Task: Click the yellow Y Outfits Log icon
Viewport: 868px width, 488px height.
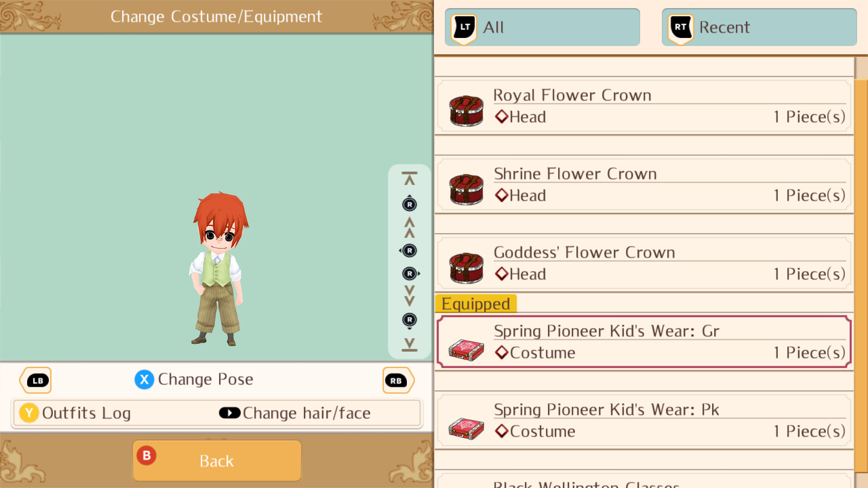Action: click(x=29, y=413)
